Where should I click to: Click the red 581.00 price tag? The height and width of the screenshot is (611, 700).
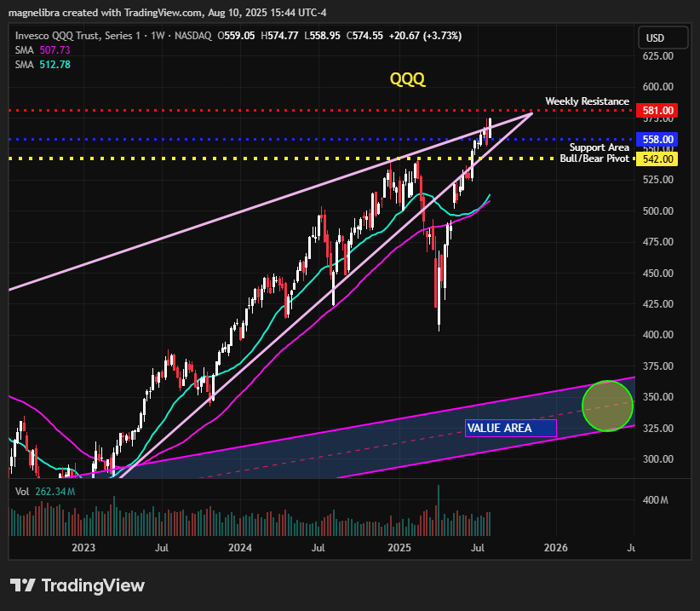click(x=657, y=110)
